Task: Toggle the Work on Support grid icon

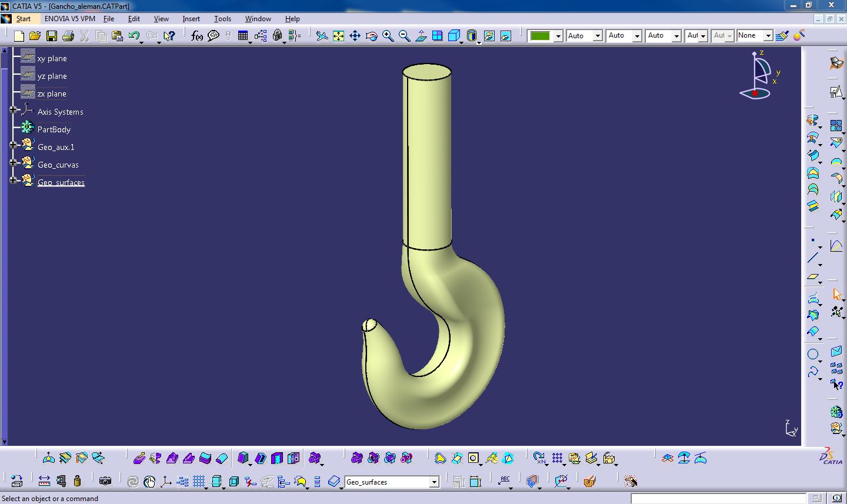Action: click(x=199, y=482)
